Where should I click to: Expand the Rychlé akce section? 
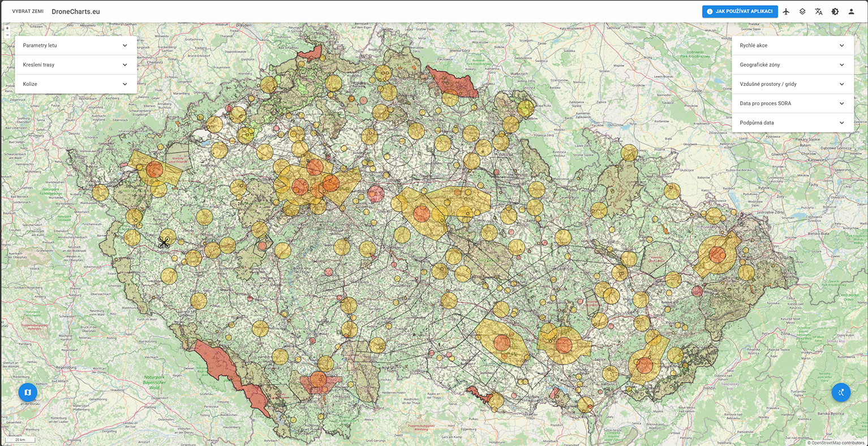pyautogui.click(x=792, y=45)
